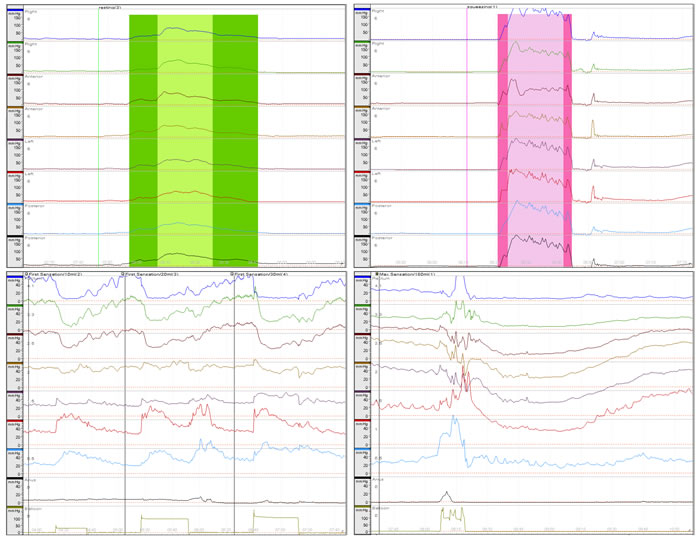Click orange Anterior channel swatch in squeeze panel
The height and width of the screenshot is (538, 700).
pos(362,107)
